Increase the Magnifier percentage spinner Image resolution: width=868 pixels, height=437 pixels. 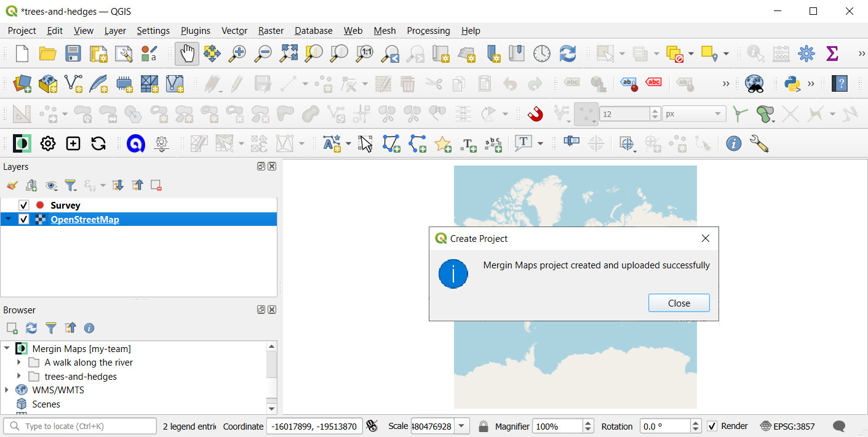(x=588, y=423)
